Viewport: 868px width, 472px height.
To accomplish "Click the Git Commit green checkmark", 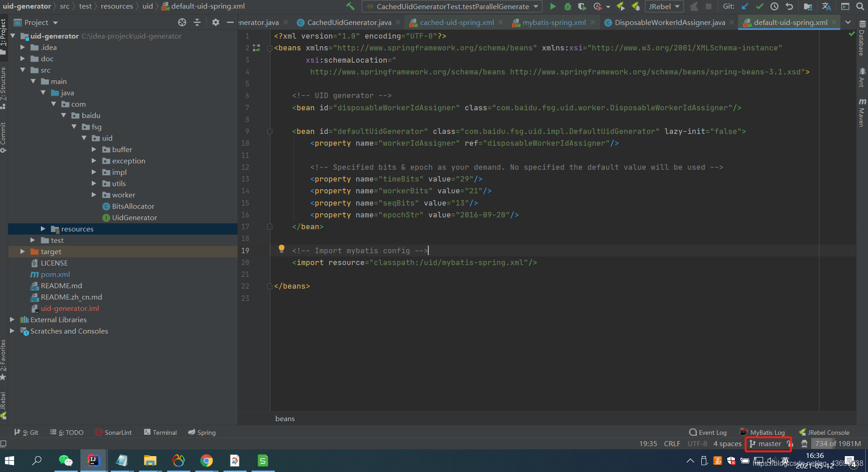I will (759, 6).
